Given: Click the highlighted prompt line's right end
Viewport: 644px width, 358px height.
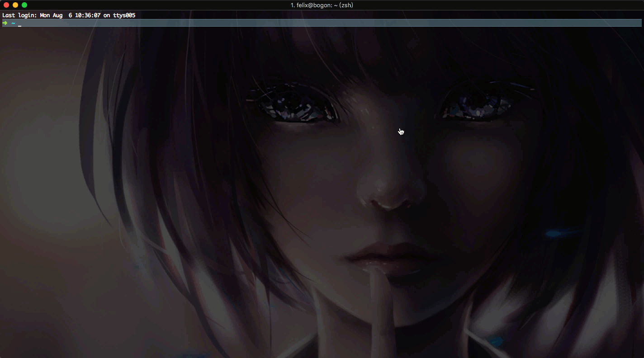Looking at the screenshot, I should 638,23.
